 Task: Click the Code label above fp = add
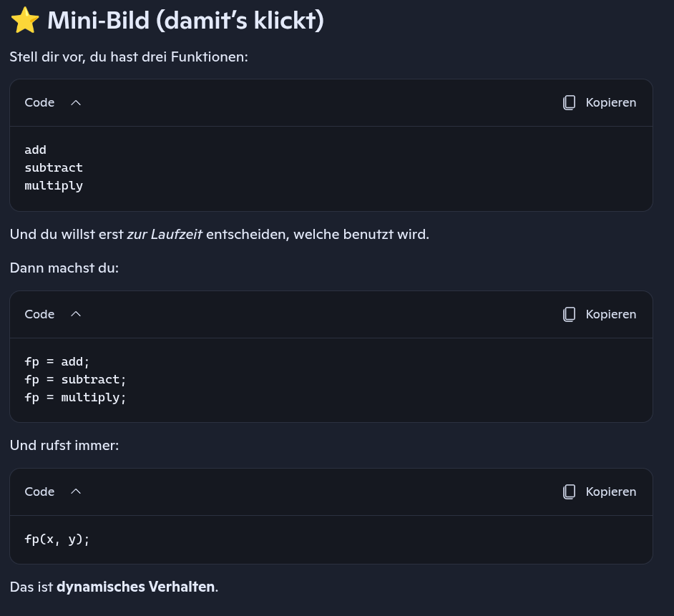point(39,314)
